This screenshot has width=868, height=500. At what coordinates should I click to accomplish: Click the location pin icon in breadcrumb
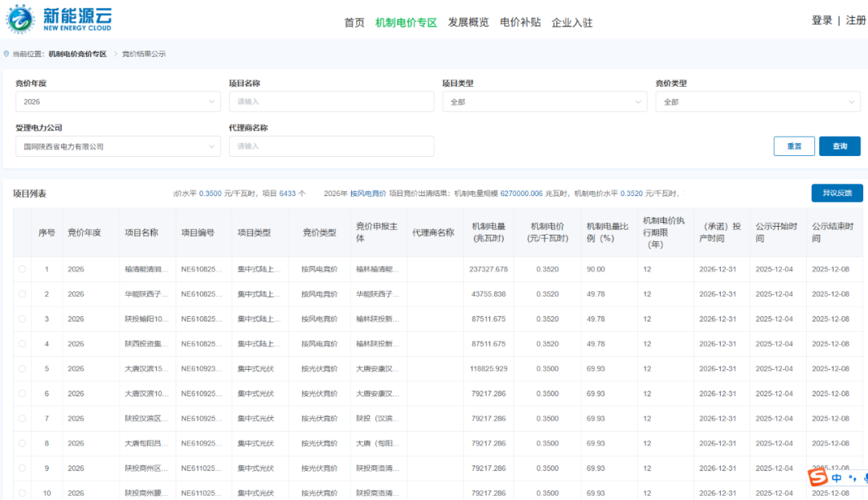[x=6, y=54]
